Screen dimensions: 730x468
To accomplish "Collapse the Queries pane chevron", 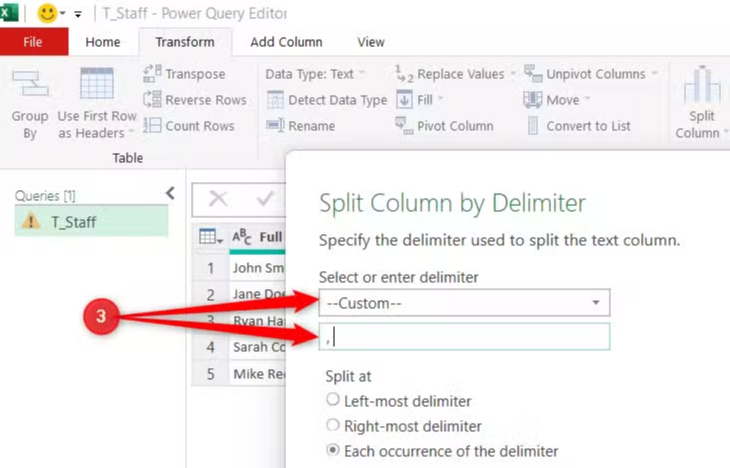I will pyautogui.click(x=170, y=193).
